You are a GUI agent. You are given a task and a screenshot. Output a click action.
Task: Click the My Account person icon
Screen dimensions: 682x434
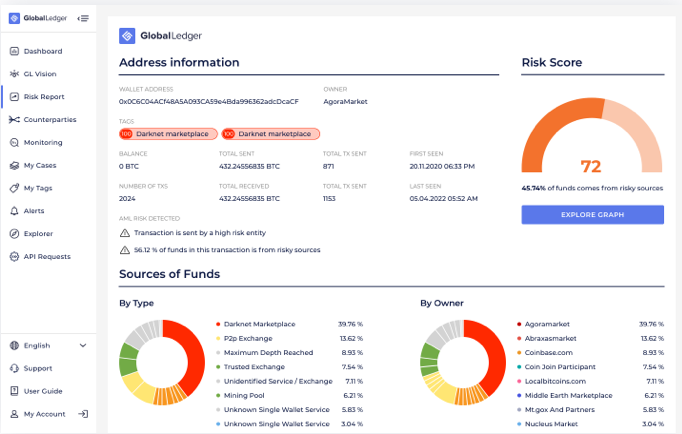pos(14,414)
